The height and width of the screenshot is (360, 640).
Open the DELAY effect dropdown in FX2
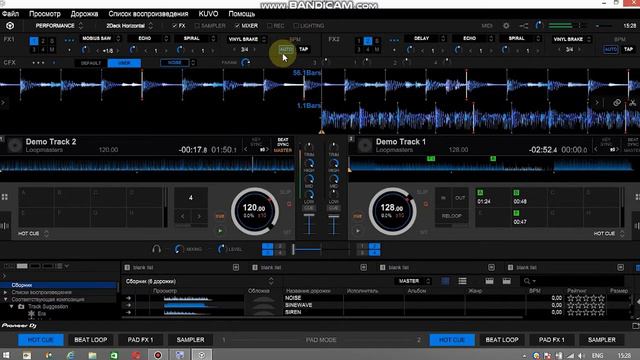pyautogui.click(x=425, y=38)
